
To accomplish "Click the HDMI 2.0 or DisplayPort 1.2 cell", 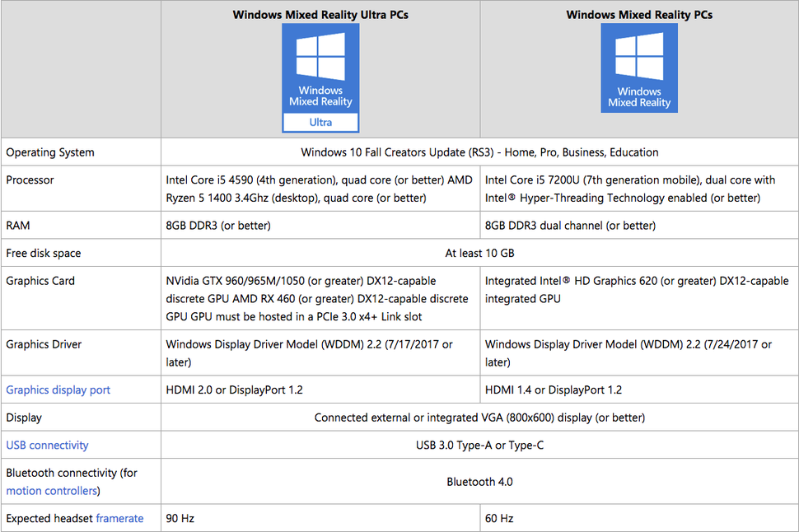I will coord(320,390).
